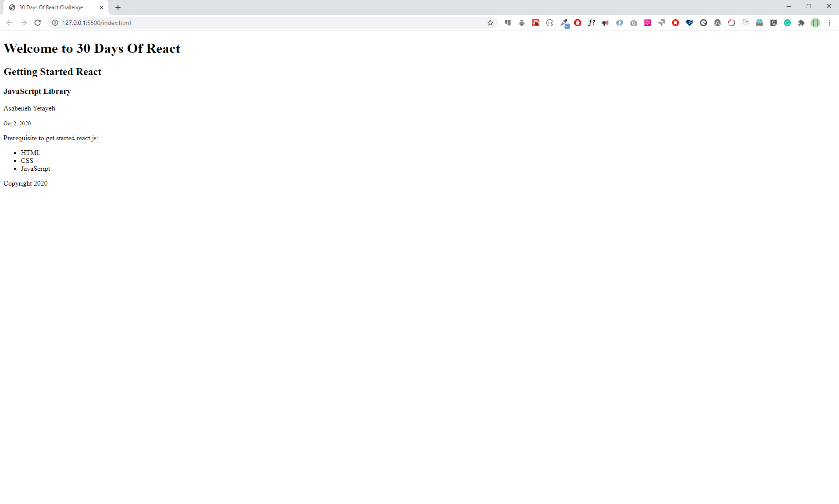Image resolution: width=839 pixels, height=504 pixels.
Task: Click the Grammarly extension icon
Action: pos(787,23)
